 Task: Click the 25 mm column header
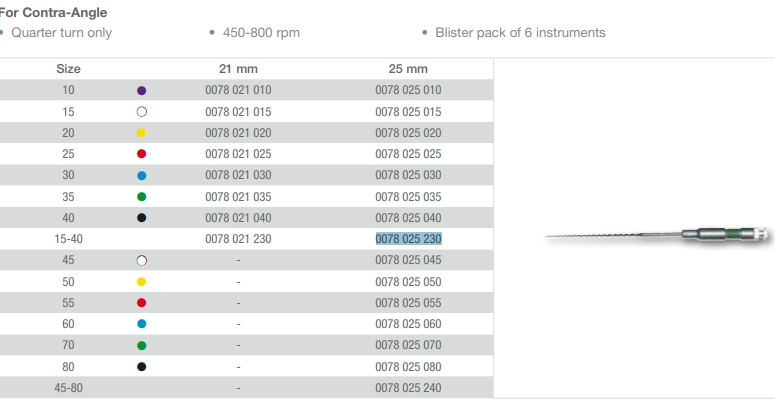coord(408,69)
